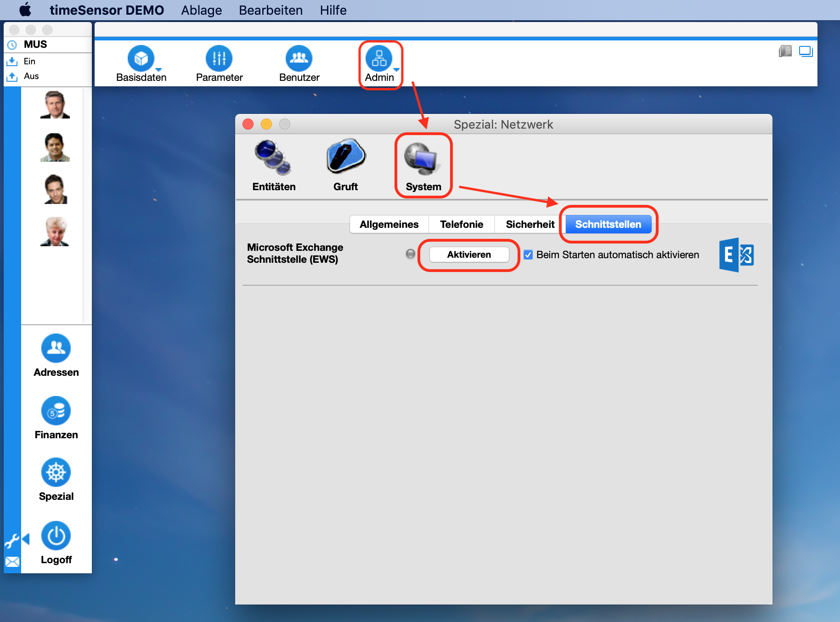Collapse the sidebar with blue triangle arrow
The image size is (840, 622).
coord(26,539)
